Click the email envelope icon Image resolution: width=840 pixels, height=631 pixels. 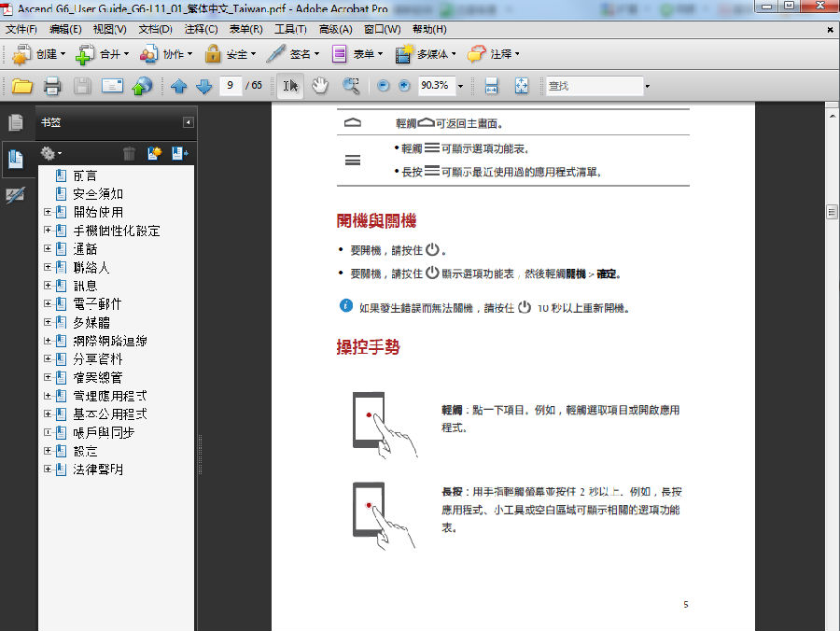112,86
